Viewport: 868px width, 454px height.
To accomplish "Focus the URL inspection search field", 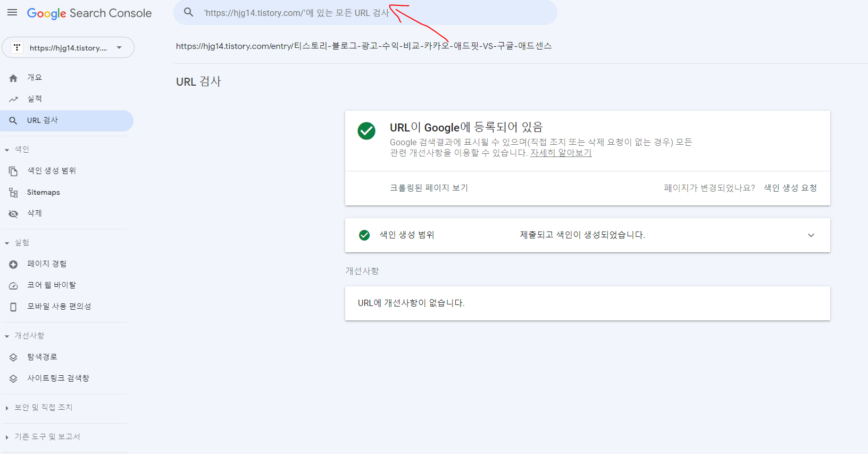I will pos(365,13).
